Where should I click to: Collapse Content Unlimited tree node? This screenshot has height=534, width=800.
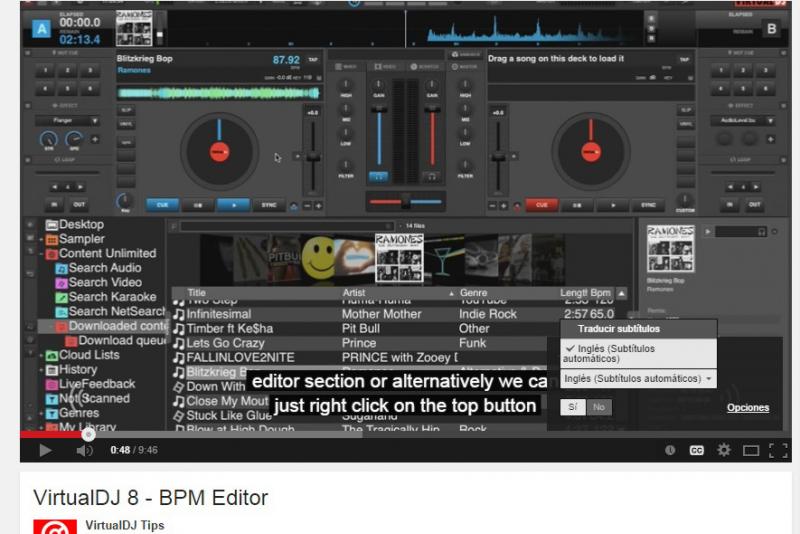click(x=41, y=254)
